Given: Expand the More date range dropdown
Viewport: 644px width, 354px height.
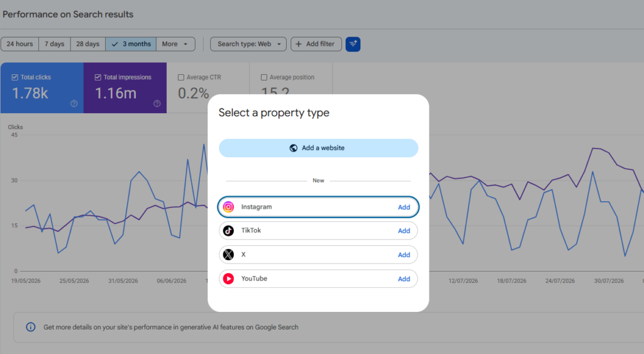Looking at the screenshot, I should point(175,44).
